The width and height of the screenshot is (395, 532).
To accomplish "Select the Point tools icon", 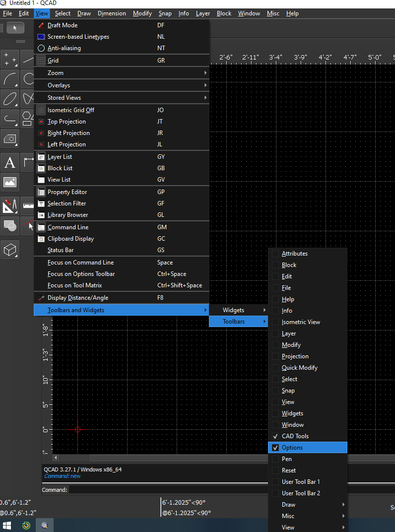I will 10,60.
